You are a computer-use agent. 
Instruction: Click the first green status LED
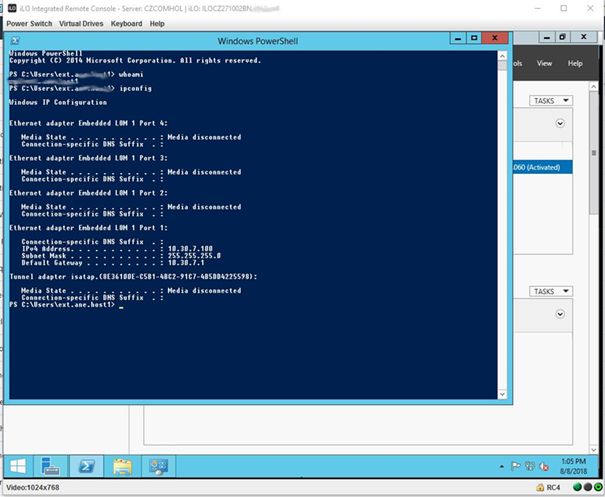tap(578, 487)
